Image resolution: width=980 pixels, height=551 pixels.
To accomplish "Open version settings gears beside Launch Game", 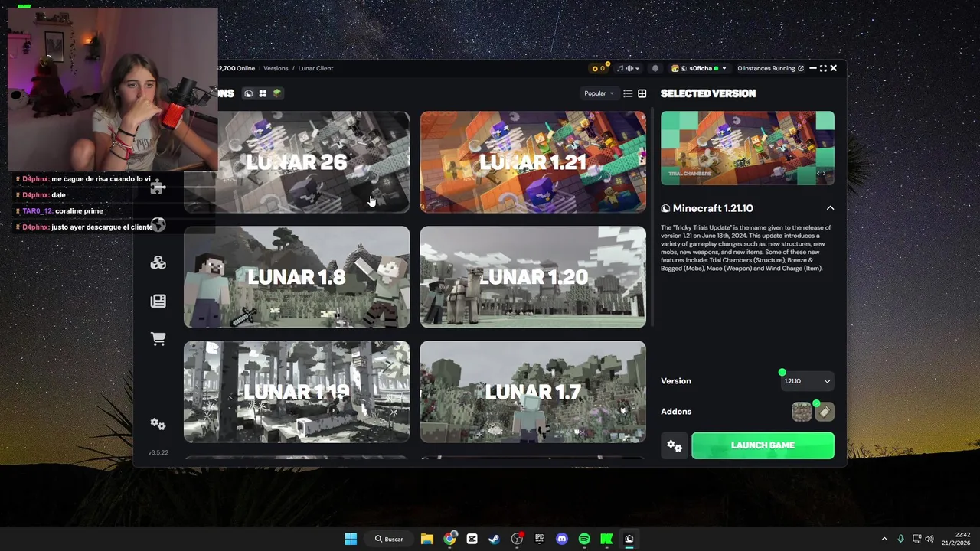I will [x=675, y=445].
